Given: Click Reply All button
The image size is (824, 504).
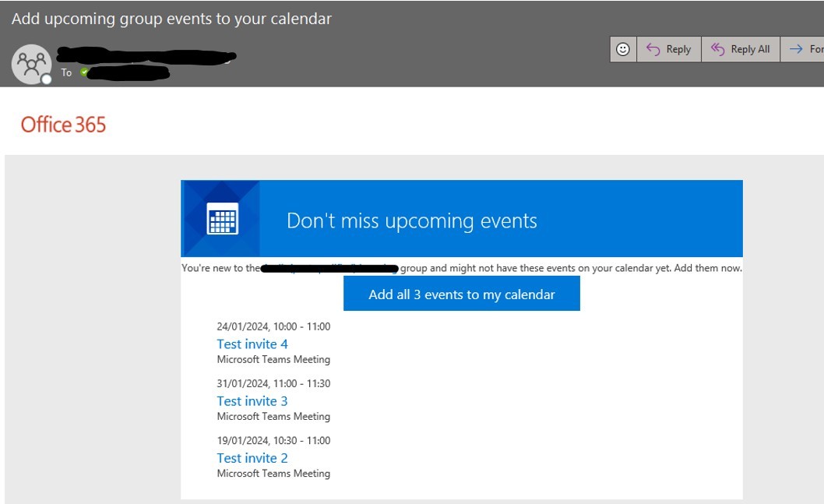Looking at the screenshot, I should 741,49.
